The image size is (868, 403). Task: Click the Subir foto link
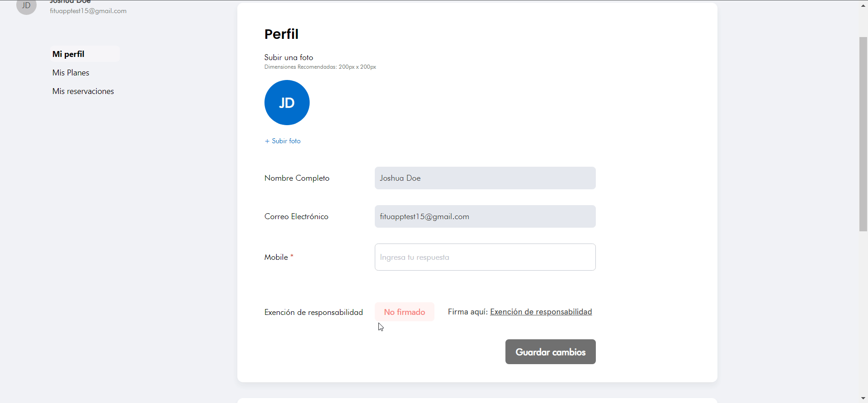(286, 141)
